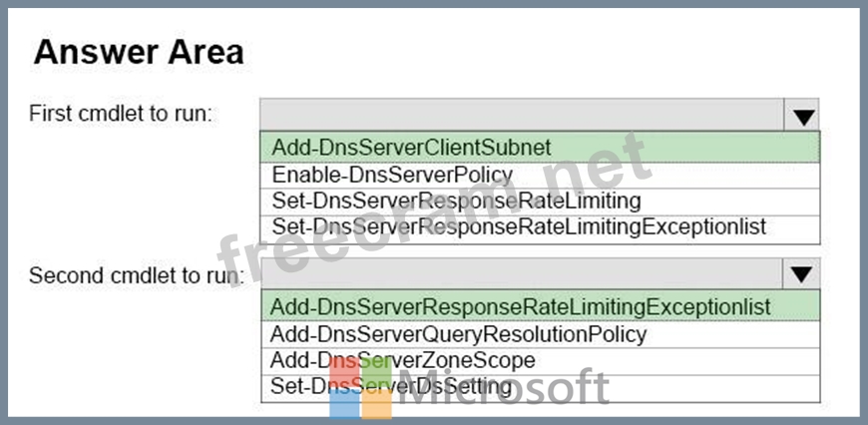The width and height of the screenshot is (868, 425).
Task: Open the Second cmdlet dropdown arrow
Action: pyautogui.click(x=804, y=274)
